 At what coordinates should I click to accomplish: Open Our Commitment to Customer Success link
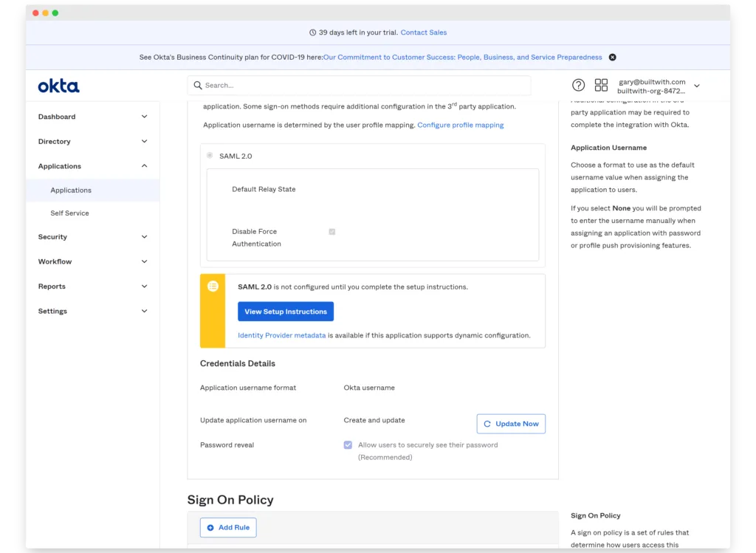pyautogui.click(x=462, y=57)
